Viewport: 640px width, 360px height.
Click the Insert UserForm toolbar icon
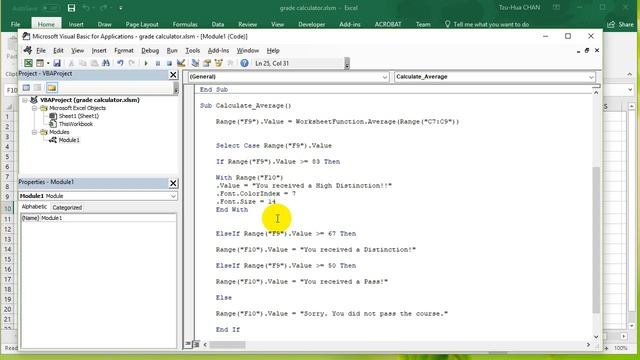click(40, 63)
